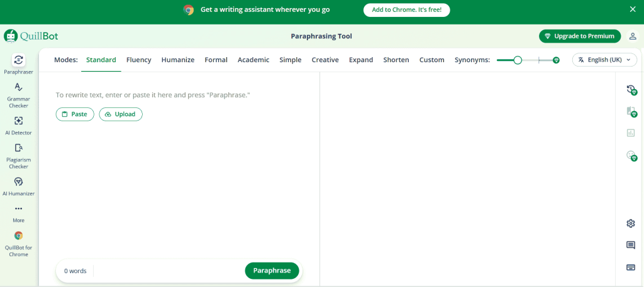Viewport: 644px width, 287px height.
Task: Open the Plagiarism Checker in the sidebar
Action: coord(18,156)
